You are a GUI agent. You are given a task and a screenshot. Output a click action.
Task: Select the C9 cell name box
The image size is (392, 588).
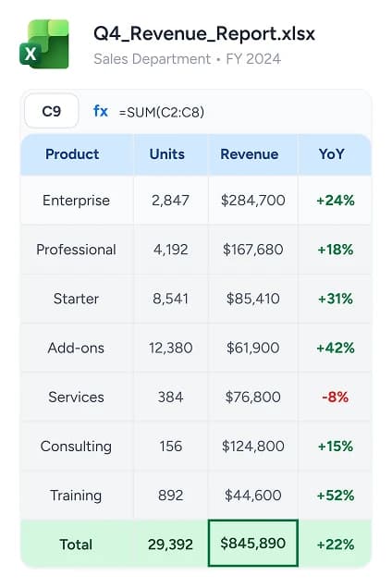point(52,111)
